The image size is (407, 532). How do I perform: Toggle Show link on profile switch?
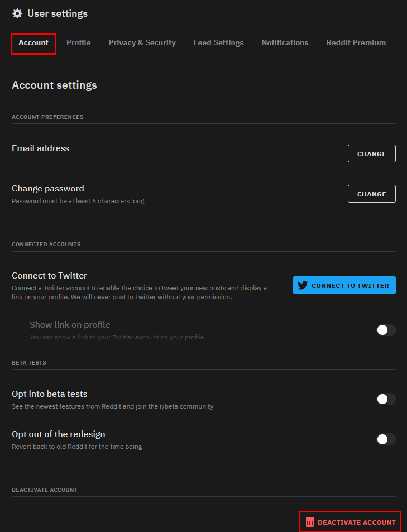[x=386, y=330]
